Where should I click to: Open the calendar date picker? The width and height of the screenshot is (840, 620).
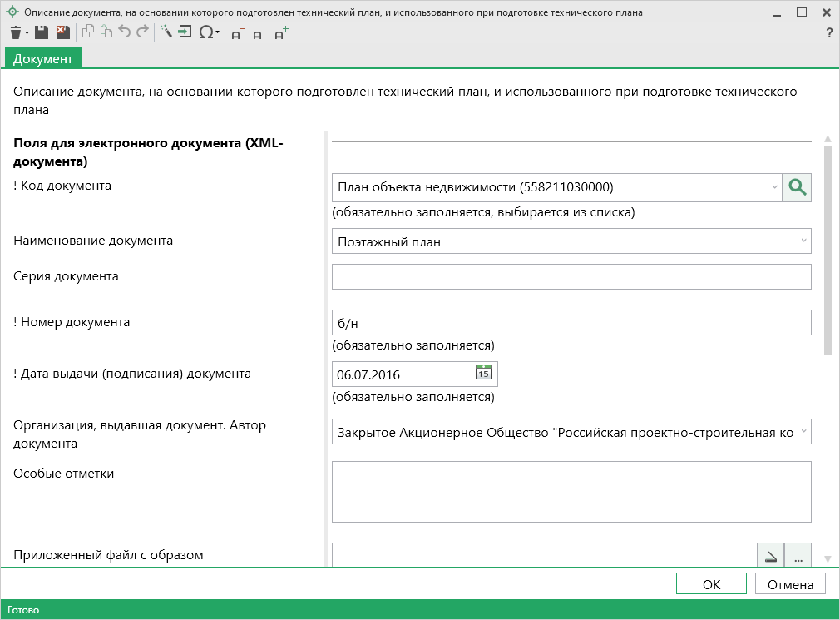coord(483,373)
